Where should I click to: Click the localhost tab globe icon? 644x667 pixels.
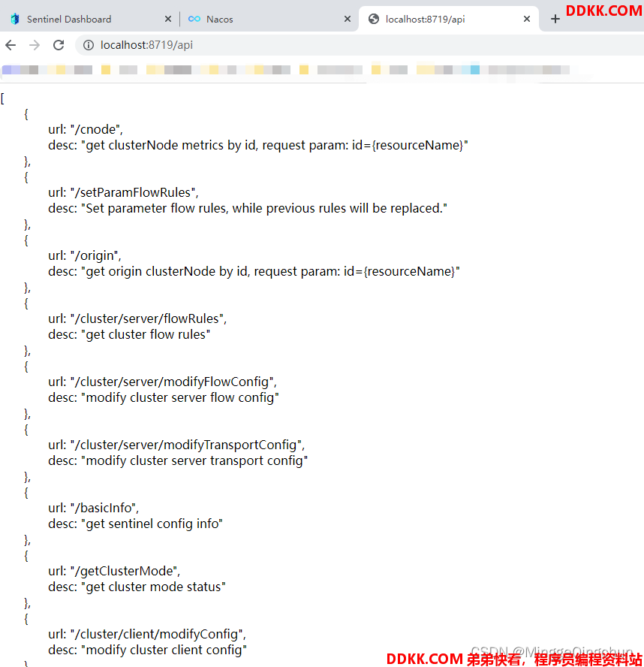pos(374,19)
